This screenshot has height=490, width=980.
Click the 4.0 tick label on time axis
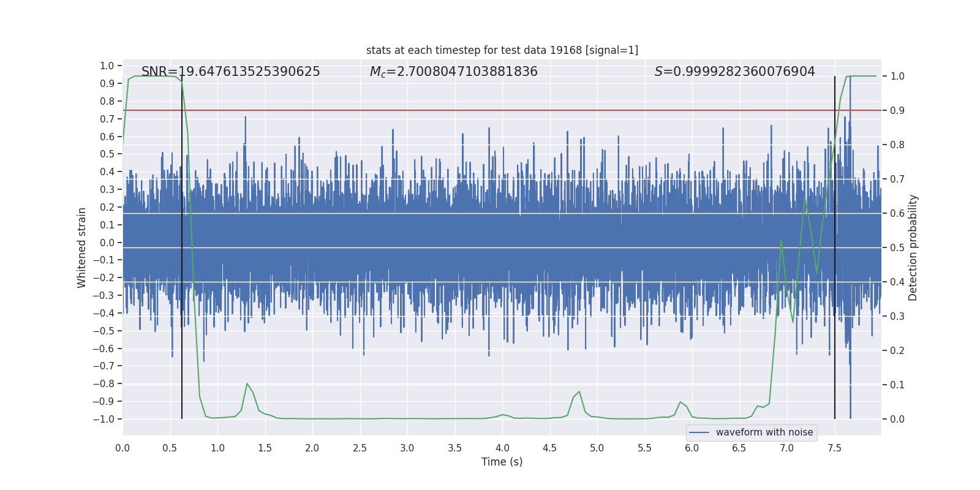click(x=502, y=448)
